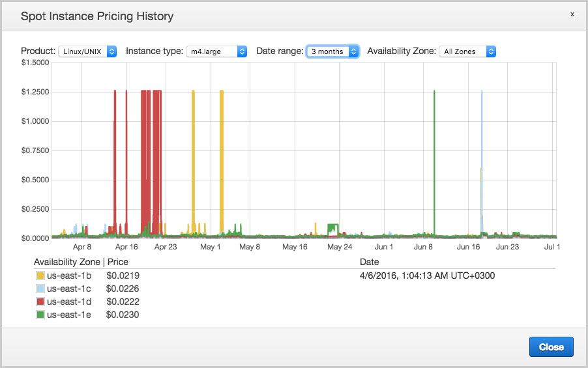Click the Jun 23 axis label

507,247
